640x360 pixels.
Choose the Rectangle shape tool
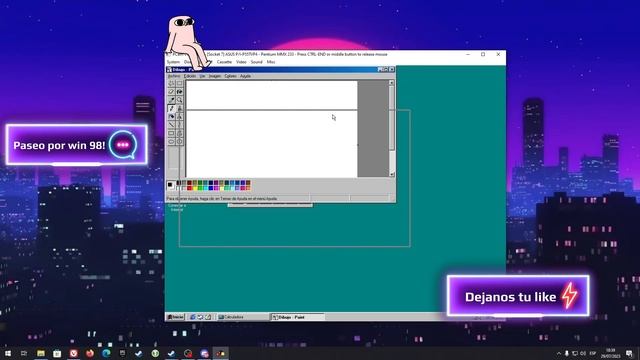pos(171,133)
